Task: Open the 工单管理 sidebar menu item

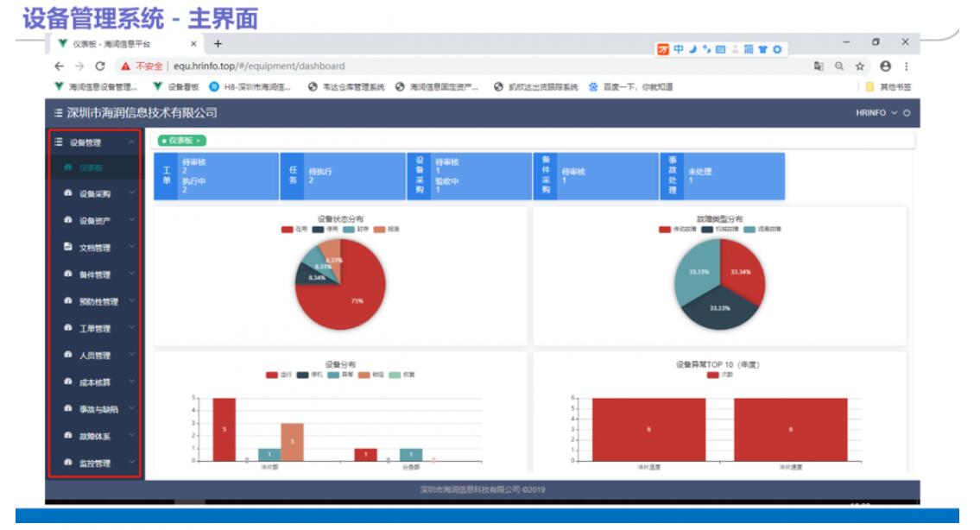Action: coord(95,329)
